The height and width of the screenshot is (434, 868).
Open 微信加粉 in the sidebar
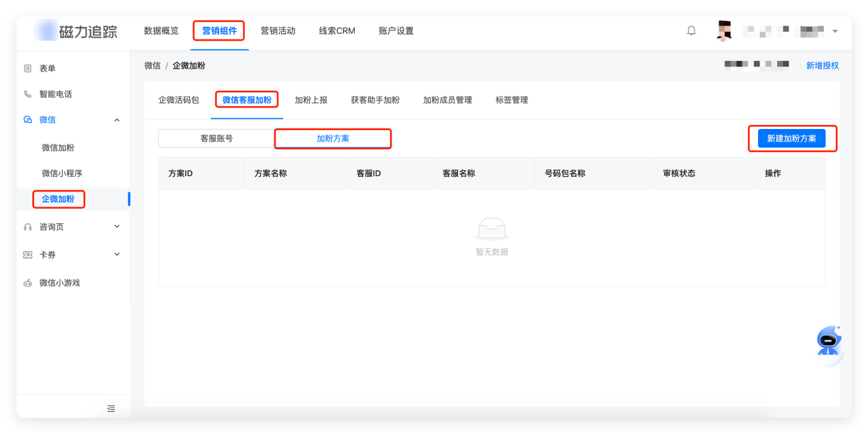(58, 148)
